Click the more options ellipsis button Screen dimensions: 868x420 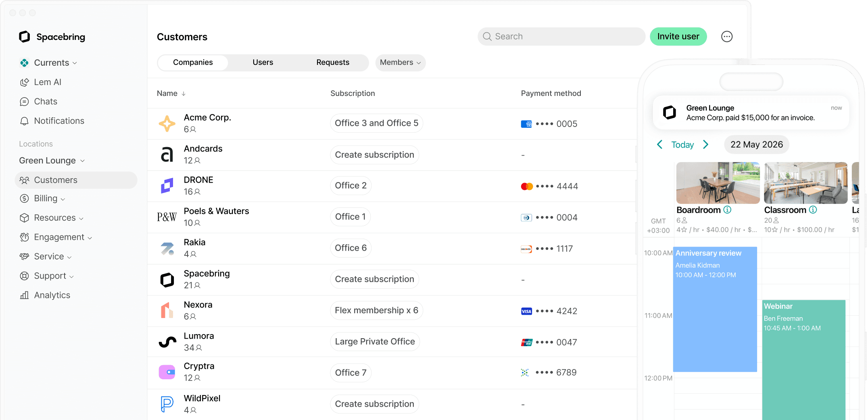click(727, 37)
